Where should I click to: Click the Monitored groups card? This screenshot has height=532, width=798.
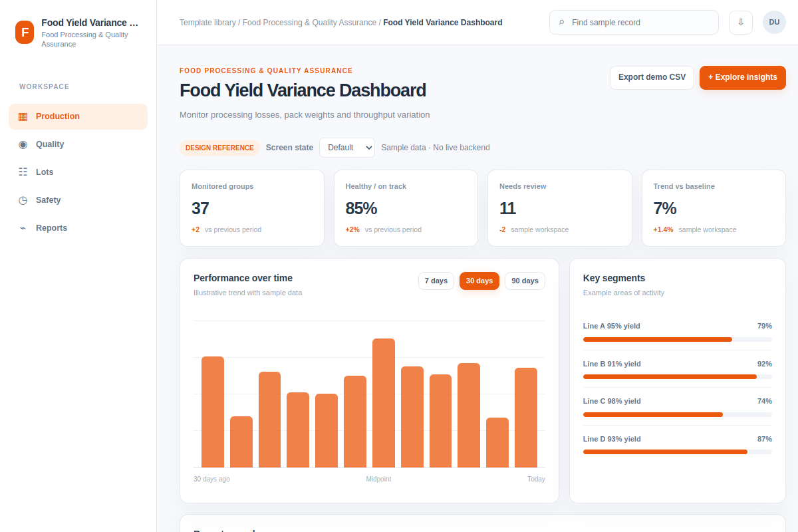pos(252,208)
